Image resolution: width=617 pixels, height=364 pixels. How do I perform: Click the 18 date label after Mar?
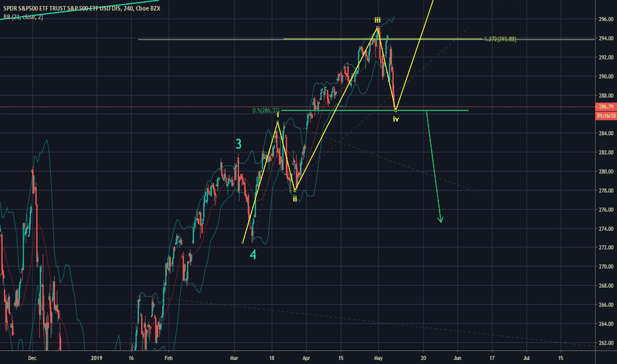(272, 358)
